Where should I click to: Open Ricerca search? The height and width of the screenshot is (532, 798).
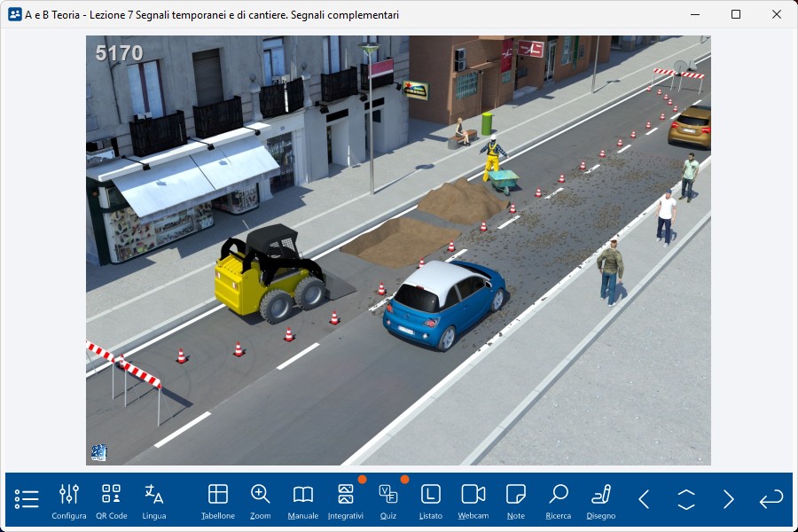pyautogui.click(x=559, y=500)
